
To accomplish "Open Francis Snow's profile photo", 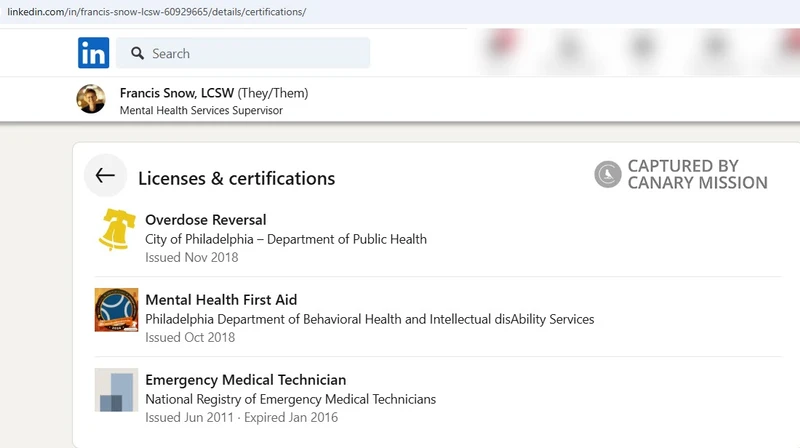I will click(x=91, y=99).
